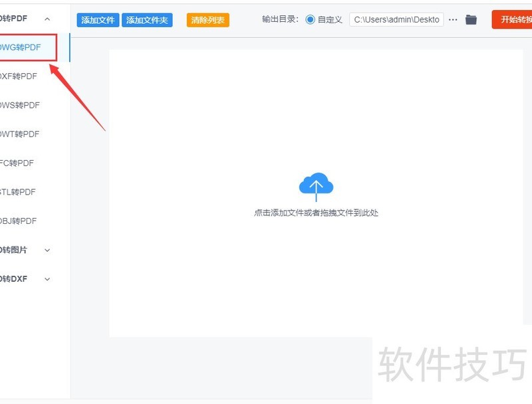The image size is (532, 404).
Task: Select the Custom (自定义) output radio button
Action: coord(310,20)
